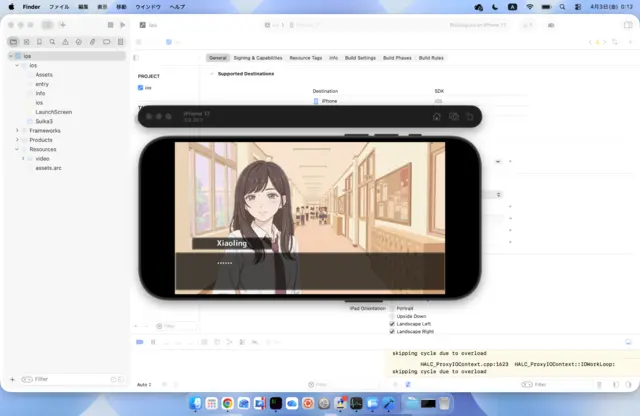640x416 pixels.
Task: Open the Find navigator magnifier icon
Action: coord(52,42)
